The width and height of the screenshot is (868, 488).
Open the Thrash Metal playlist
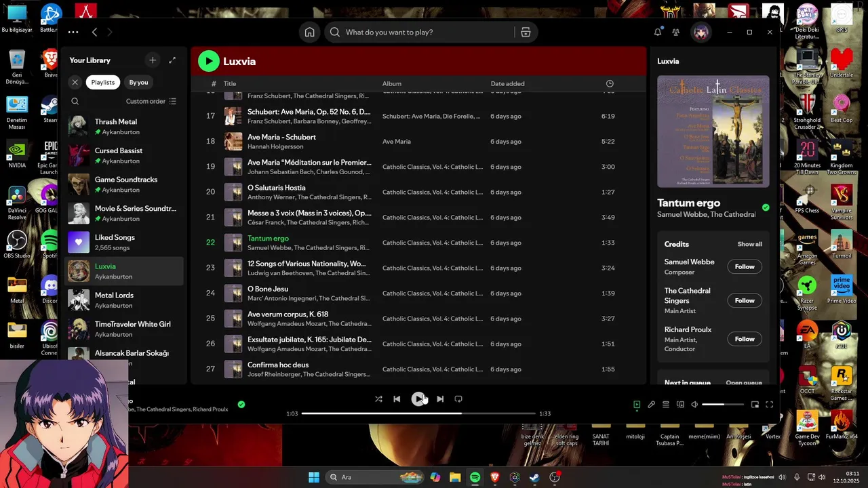click(x=124, y=127)
